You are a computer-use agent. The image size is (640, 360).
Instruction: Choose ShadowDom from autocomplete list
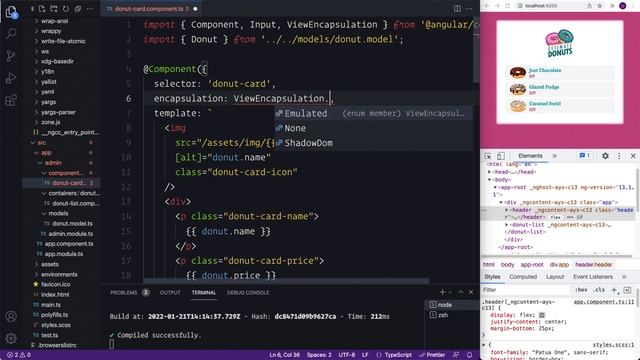click(373, 143)
